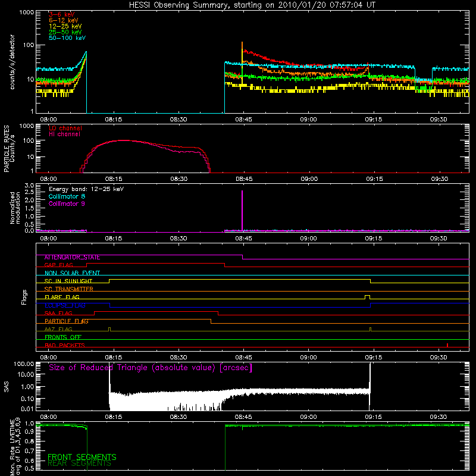Select the FRONT SEGMENTS legend label
The image size is (476, 476).
tap(82, 457)
